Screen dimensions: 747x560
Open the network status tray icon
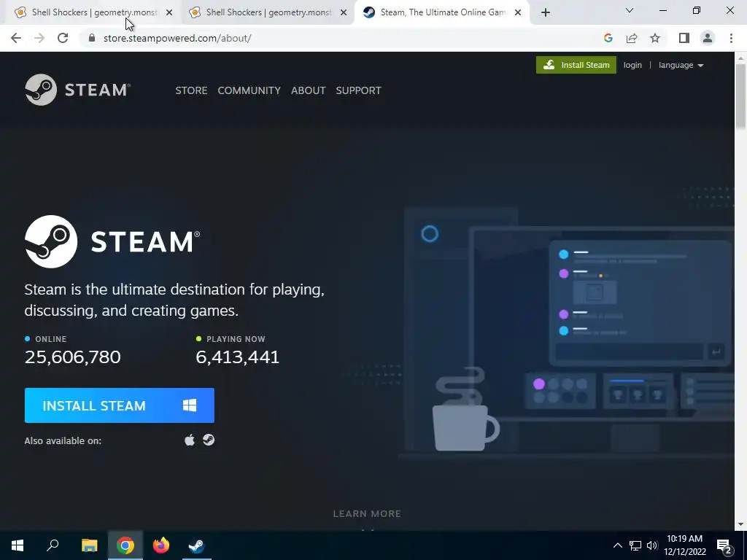tap(635, 545)
